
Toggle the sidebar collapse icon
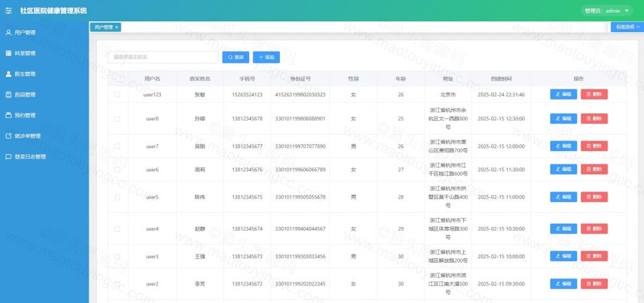[x=9, y=11]
